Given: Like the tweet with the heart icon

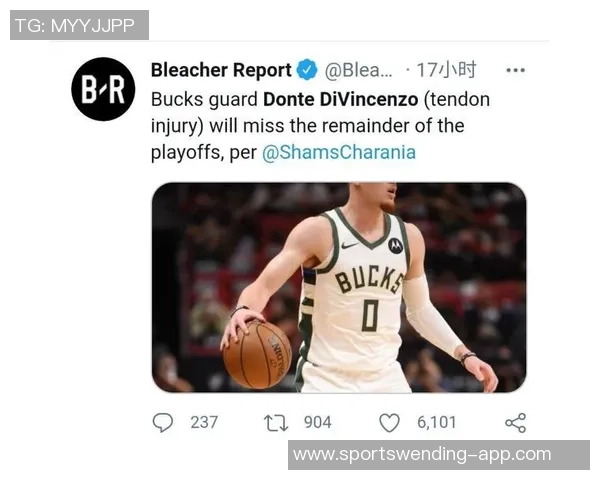Looking at the screenshot, I should click(x=389, y=423).
